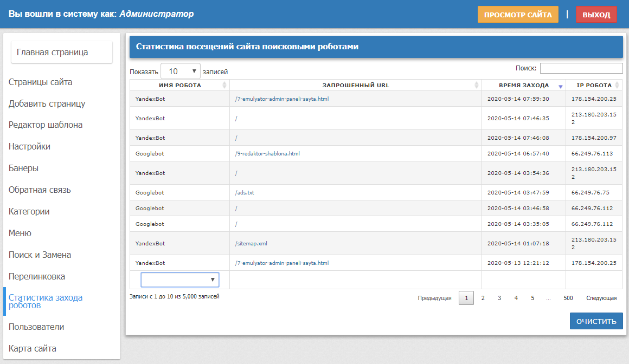Click Администратор username in header
The height and width of the screenshot is (364, 629).
[x=157, y=14]
